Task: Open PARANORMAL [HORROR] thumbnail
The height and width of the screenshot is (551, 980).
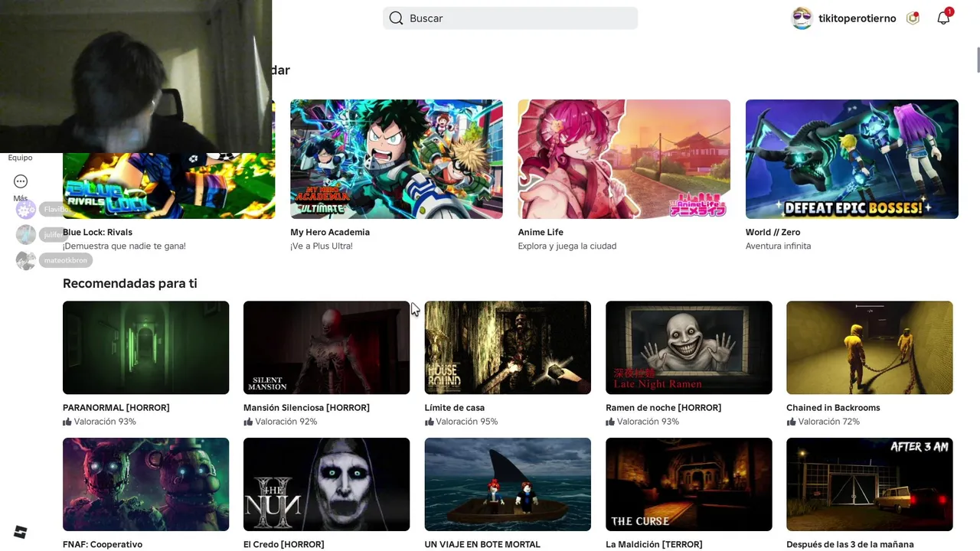Action: coord(145,347)
